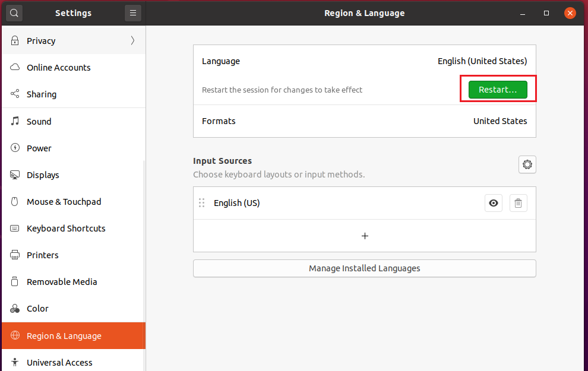Open the Language selection row
This screenshot has width=588, height=371.
click(x=364, y=61)
